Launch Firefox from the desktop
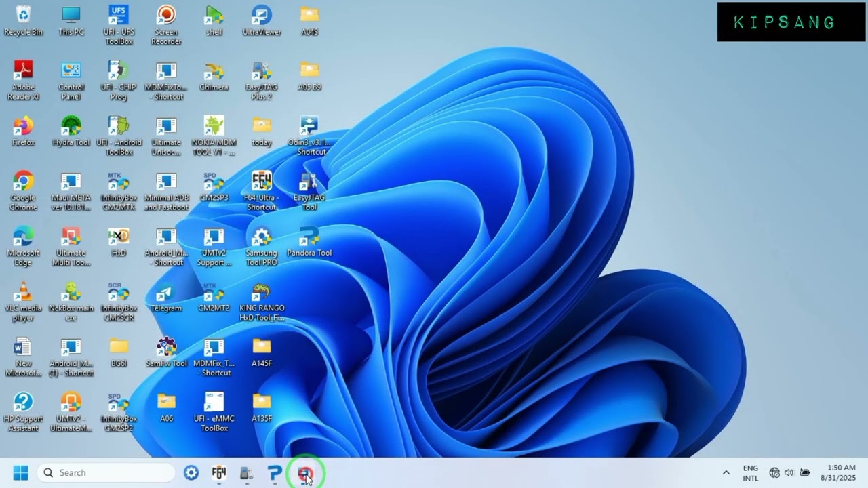Screen dimensions: 868x488 [23, 131]
